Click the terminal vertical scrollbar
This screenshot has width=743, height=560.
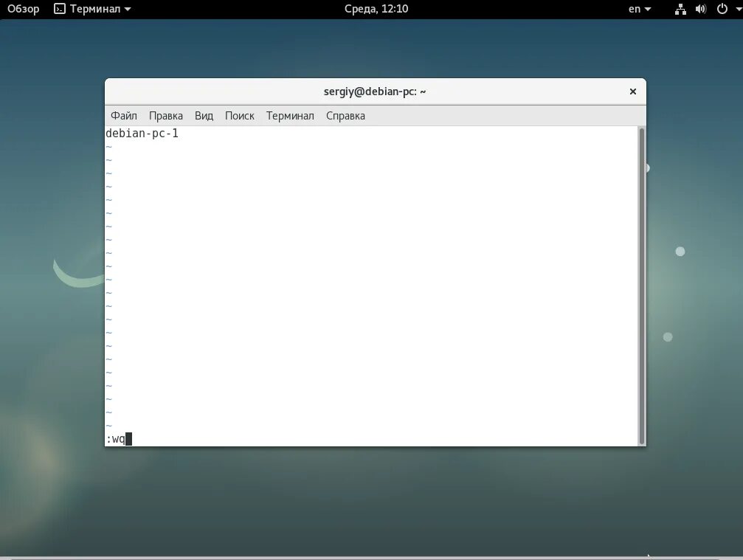point(642,286)
